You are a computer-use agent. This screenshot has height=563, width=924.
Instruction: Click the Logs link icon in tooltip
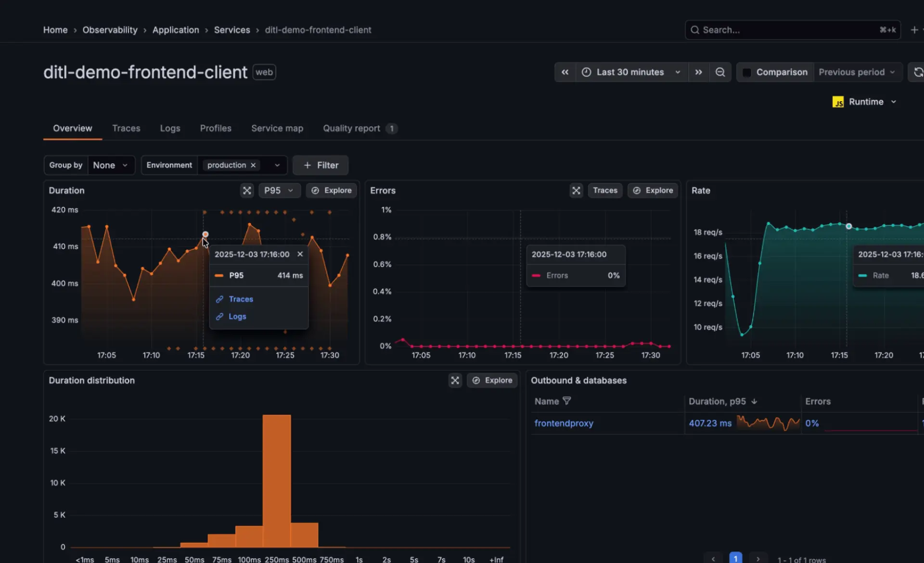tap(219, 317)
